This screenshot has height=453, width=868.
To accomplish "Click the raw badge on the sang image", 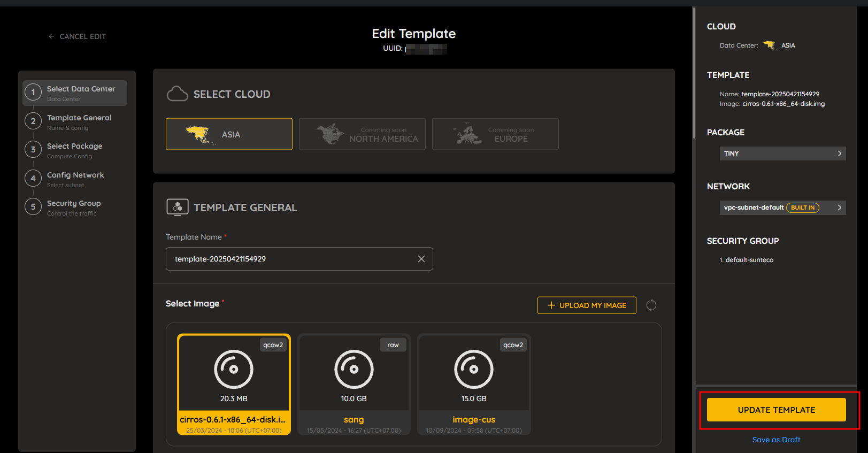I will click(x=393, y=345).
